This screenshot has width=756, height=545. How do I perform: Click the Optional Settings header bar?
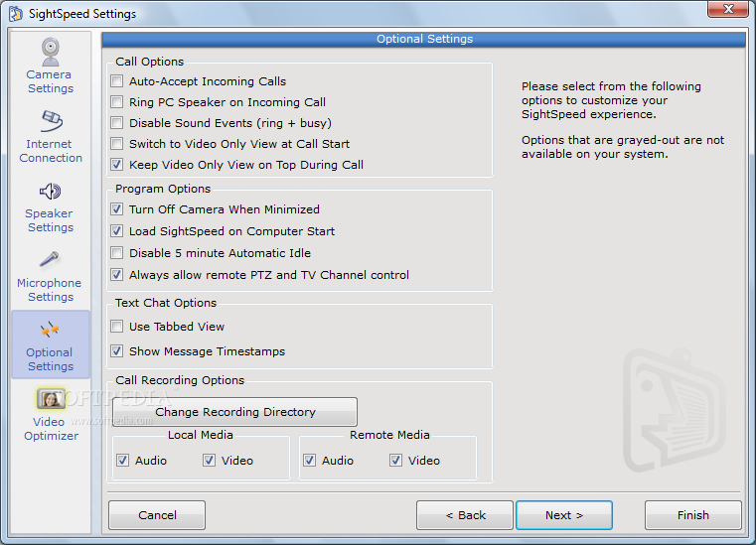tap(424, 39)
